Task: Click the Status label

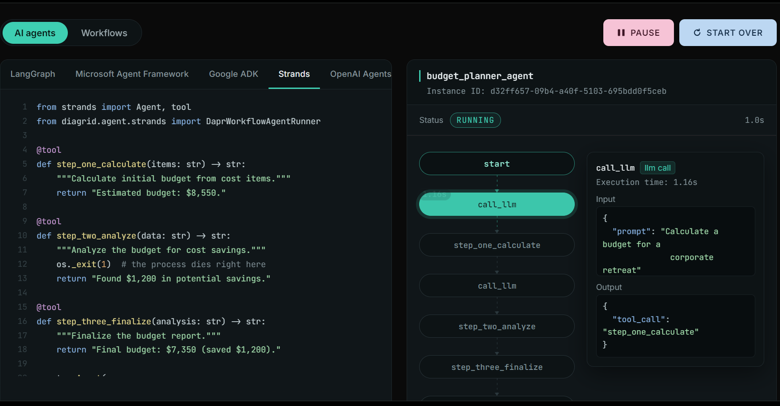Action: (x=431, y=120)
